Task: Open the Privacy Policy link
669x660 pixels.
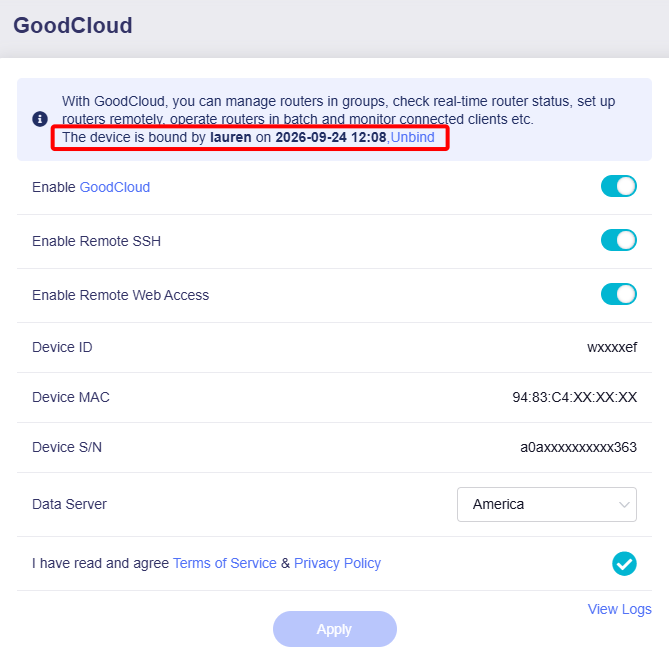Action: (337, 563)
